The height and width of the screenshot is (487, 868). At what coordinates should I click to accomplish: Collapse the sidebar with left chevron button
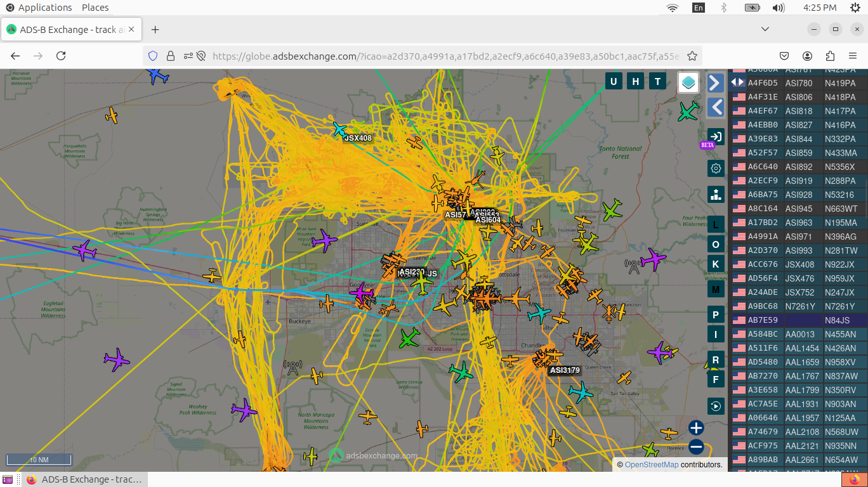(716, 107)
